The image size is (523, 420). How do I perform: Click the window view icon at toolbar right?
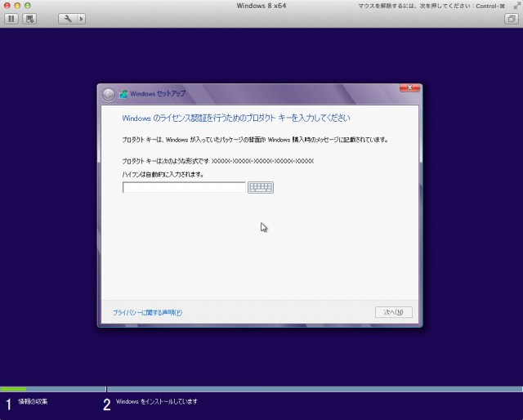coord(511,18)
